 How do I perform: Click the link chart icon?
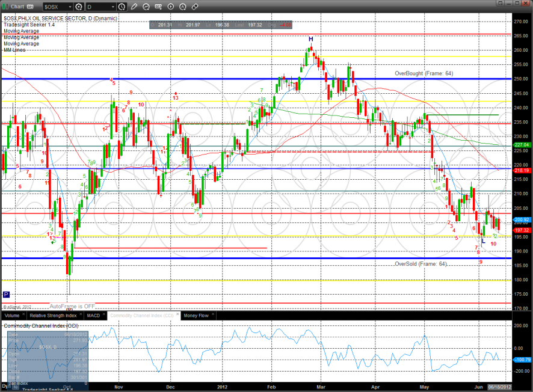pyautogui.click(x=194, y=7)
